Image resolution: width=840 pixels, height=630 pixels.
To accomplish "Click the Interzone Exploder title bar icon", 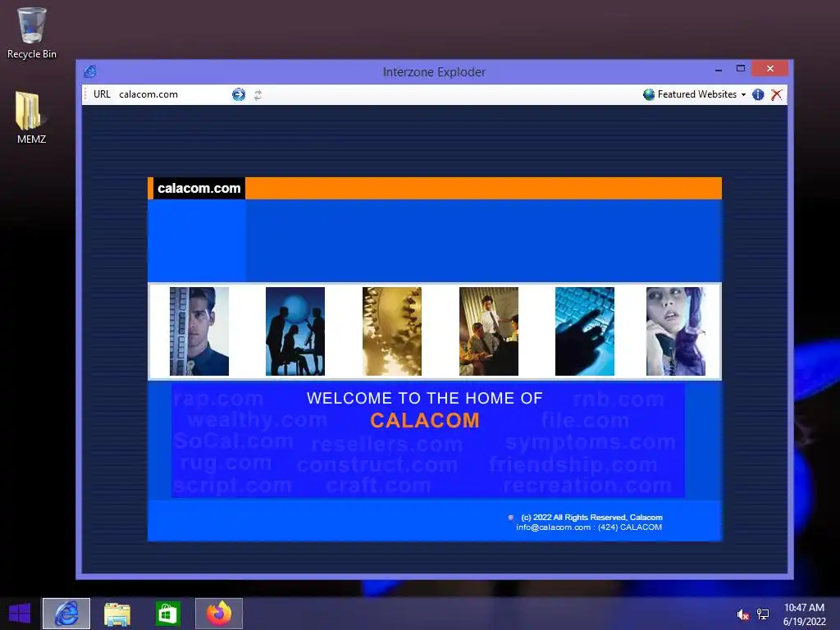I will (x=90, y=71).
